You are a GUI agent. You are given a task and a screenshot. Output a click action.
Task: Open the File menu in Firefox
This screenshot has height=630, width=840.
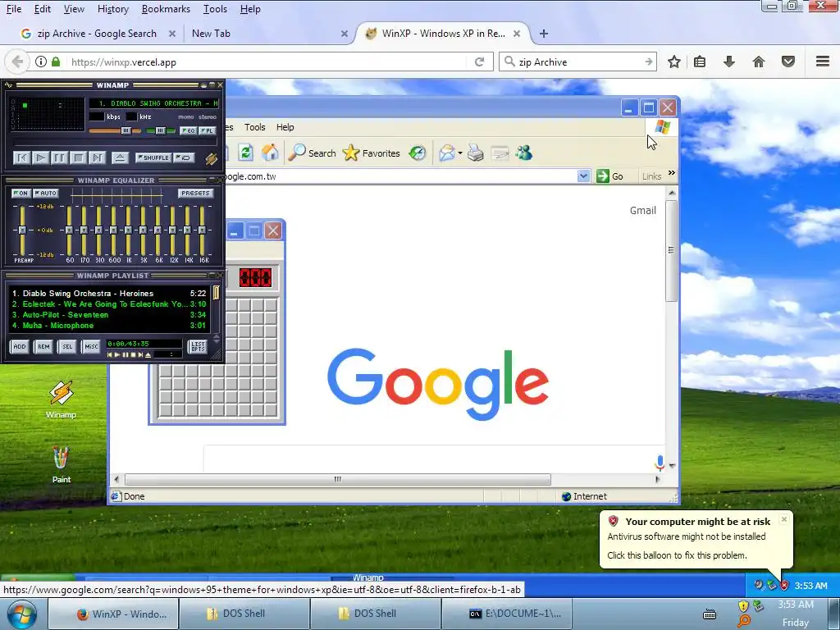coord(14,9)
